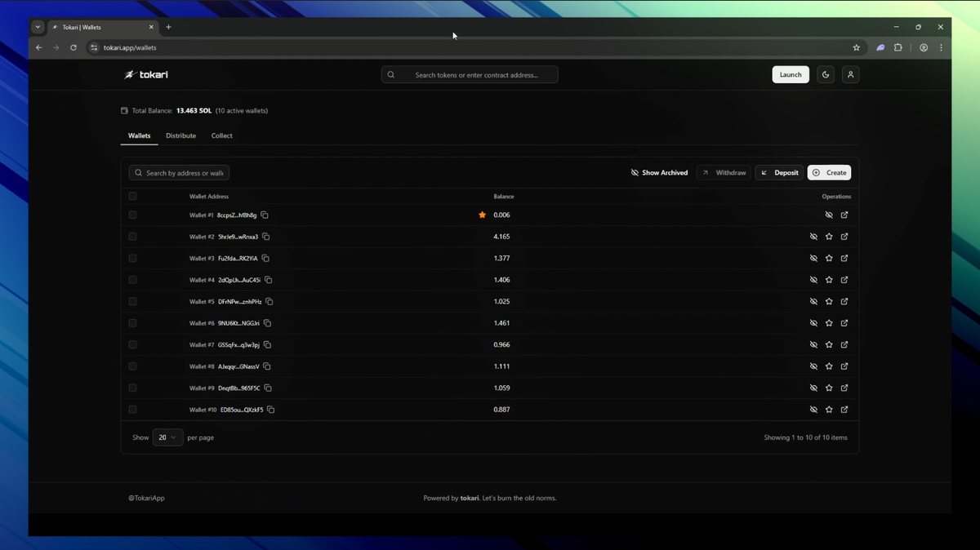Click the Tokari logo in the header

147,74
